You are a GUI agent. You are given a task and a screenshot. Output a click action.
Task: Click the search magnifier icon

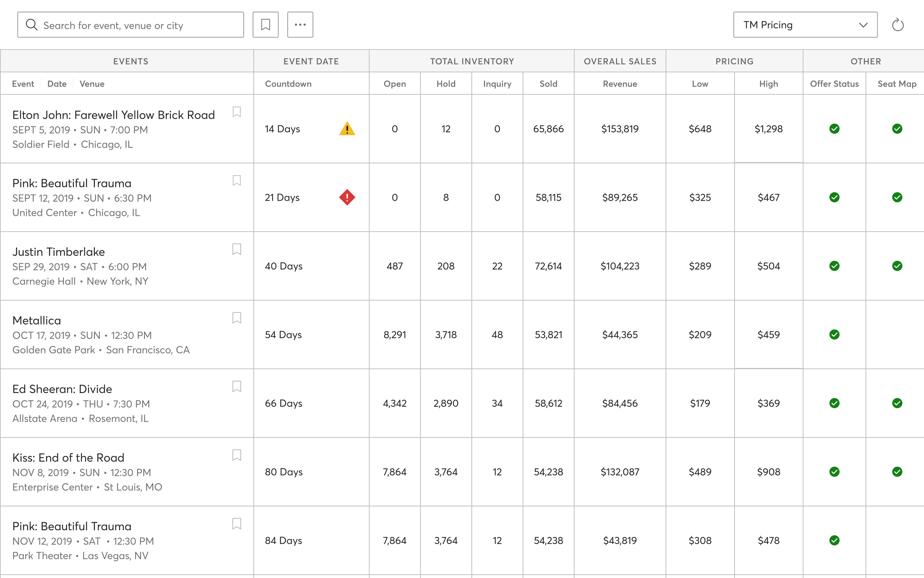click(x=31, y=25)
